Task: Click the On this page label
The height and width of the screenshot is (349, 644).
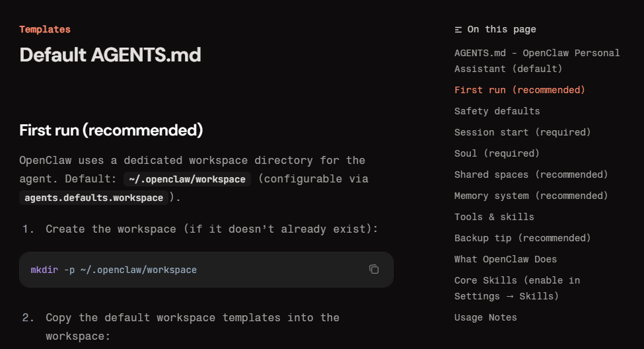Action: tap(501, 30)
